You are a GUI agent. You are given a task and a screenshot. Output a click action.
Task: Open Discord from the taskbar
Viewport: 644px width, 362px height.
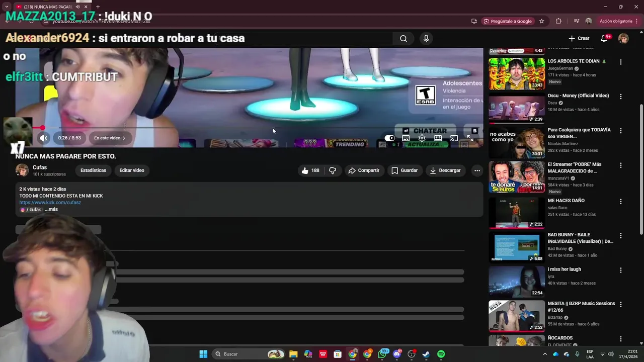coord(397,354)
